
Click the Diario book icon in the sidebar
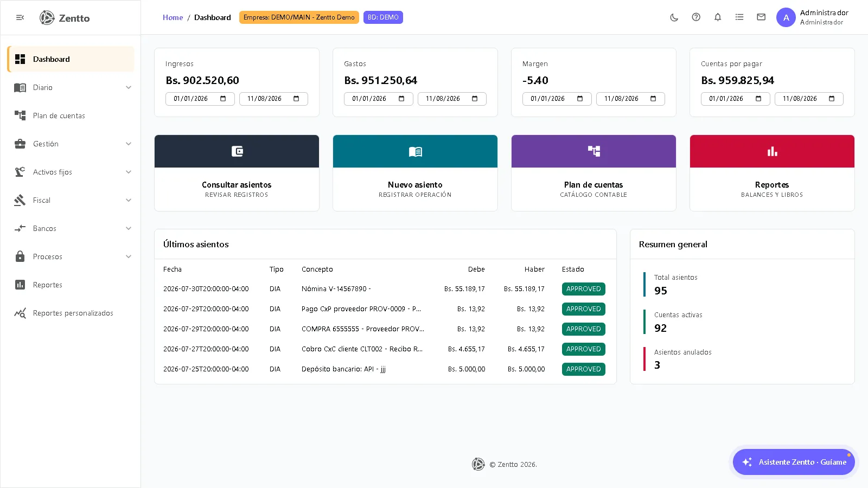pyautogui.click(x=20, y=87)
